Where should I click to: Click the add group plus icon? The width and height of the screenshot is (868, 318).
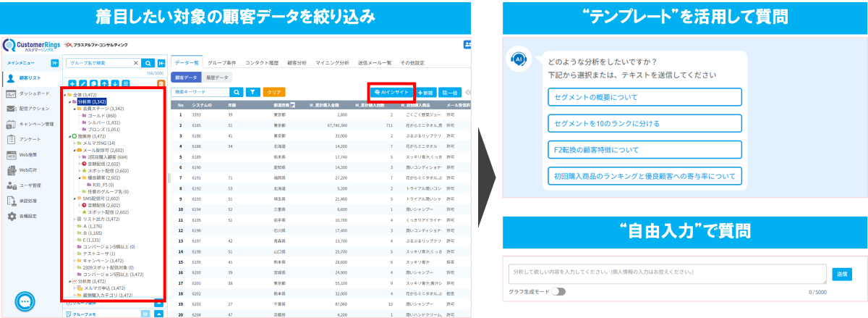point(72,84)
